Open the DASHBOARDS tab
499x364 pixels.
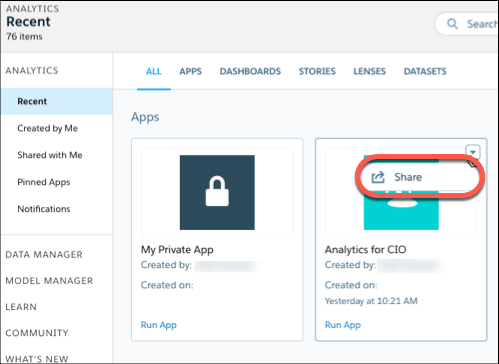coord(250,71)
